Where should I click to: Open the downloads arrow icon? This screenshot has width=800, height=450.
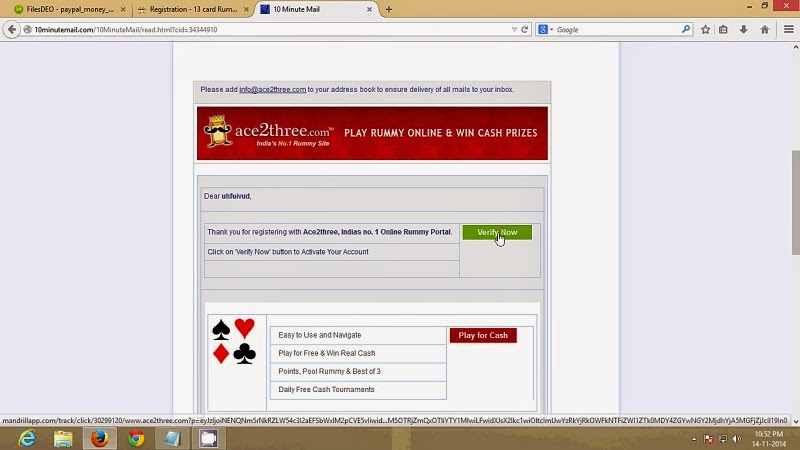pos(743,30)
